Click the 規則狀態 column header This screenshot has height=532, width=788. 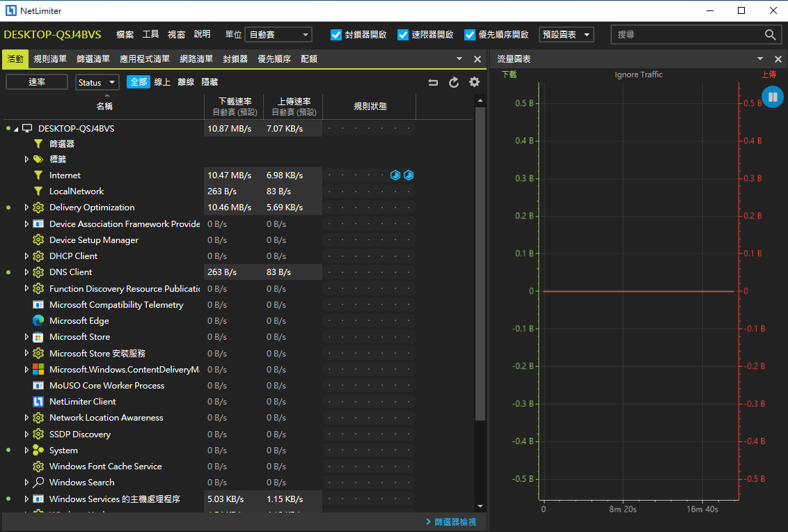point(370,106)
